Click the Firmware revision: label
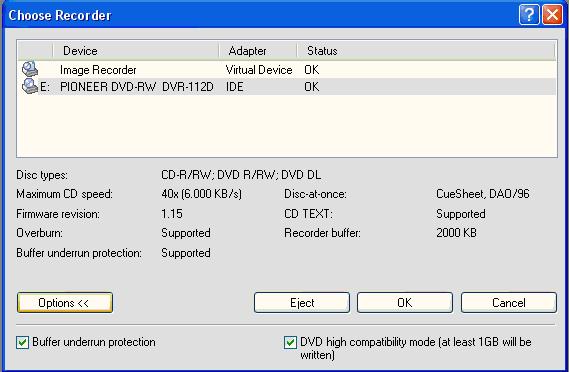Screen dimensions: 569x372 (58, 214)
